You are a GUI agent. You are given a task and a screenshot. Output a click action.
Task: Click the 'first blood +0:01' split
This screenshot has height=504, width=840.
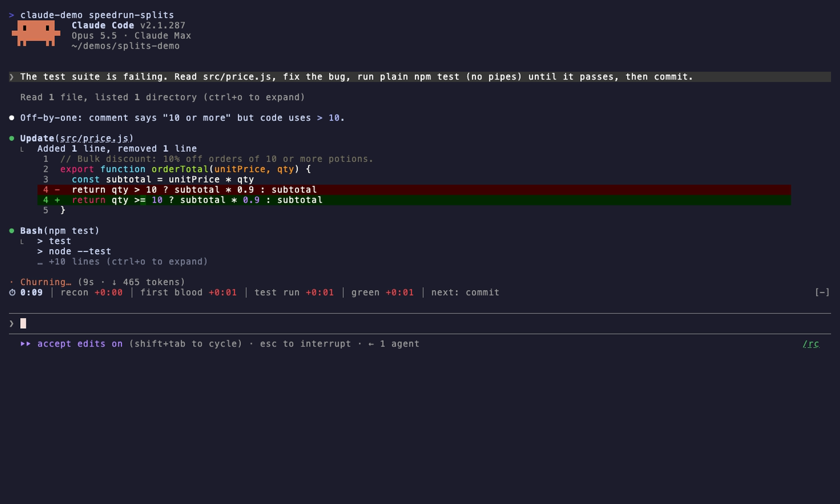pyautogui.click(x=188, y=292)
